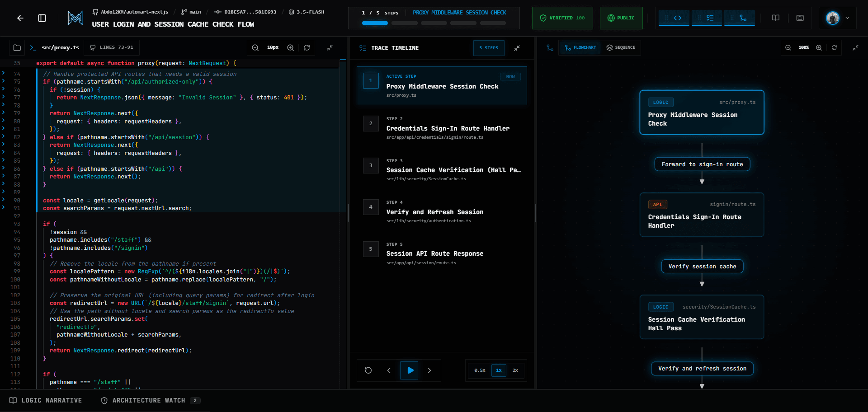Play the trace timeline
The height and width of the screenshot is (412, 868).
tap(409, 370)
